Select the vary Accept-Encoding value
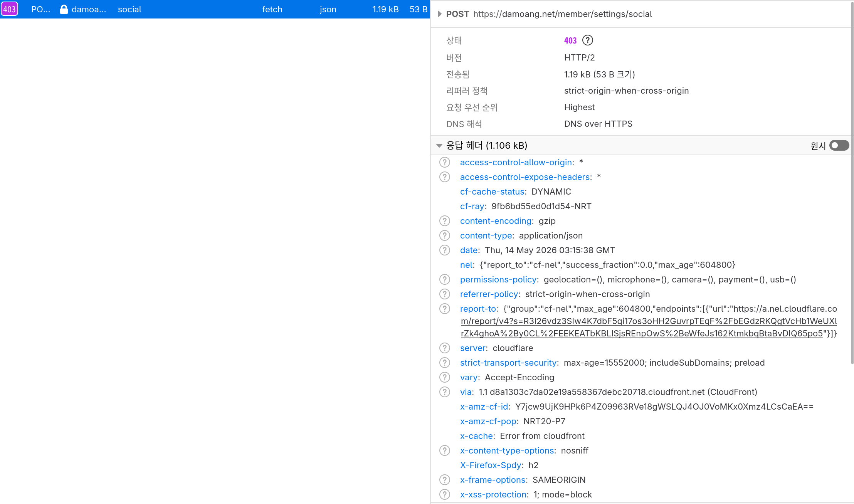 point(519,377)
